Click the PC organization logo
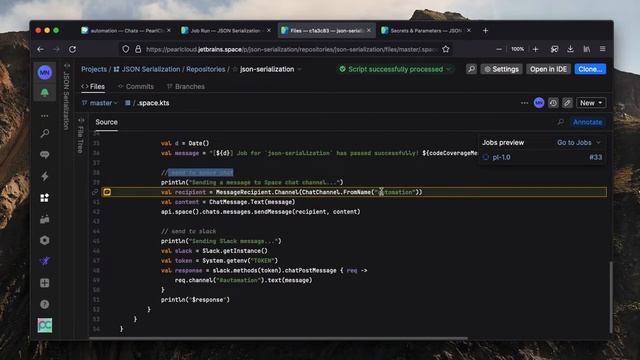The height and width of the screenshot is (360, 640). pos(44,325)
